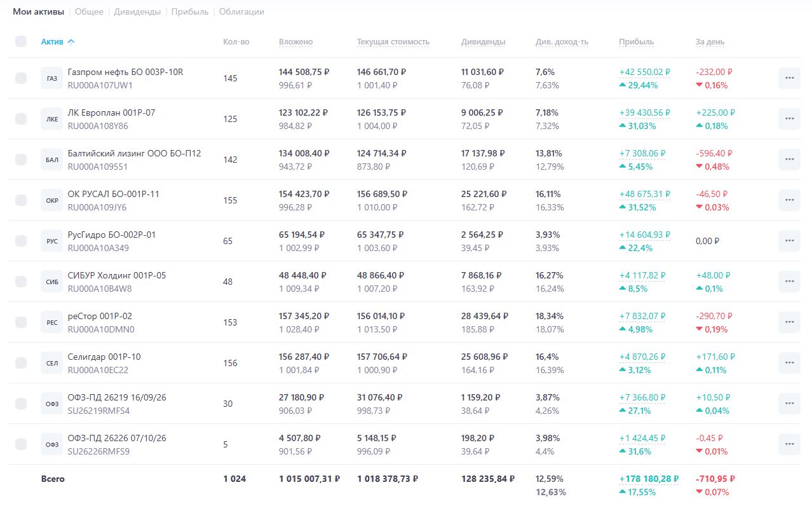The width and height of the screenshot is (812, 506).
Task: Click the ГАЗ ticker badge icon
Action: [x=52, y=78]
